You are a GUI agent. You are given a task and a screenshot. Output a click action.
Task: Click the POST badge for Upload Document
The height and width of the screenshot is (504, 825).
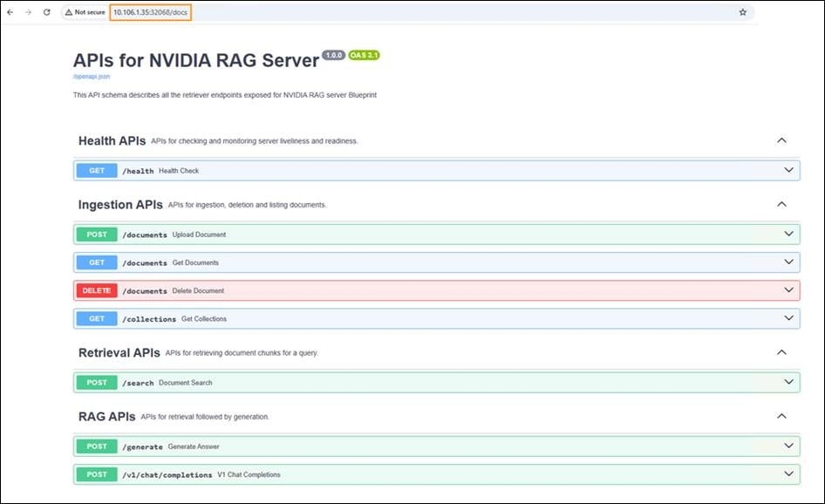[97, 234]
